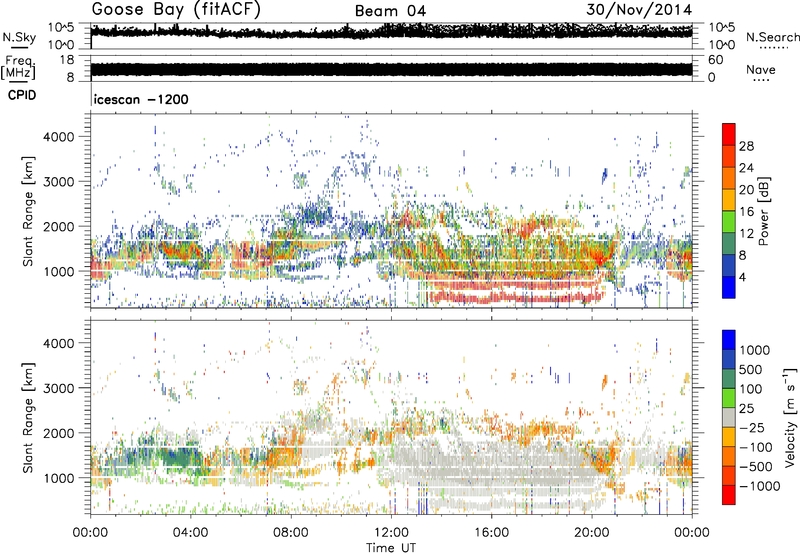Click the '16:00' time axis tick label

tap(491, 533)
